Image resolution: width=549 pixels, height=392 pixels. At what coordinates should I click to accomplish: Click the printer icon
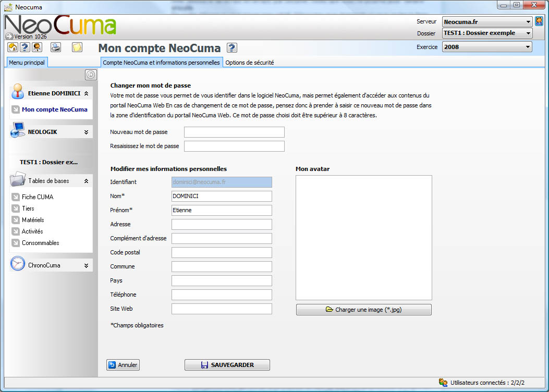(x=56, y=47)
